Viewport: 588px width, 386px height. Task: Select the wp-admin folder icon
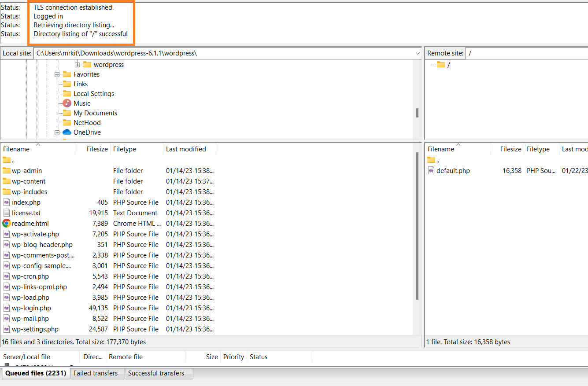click(7, 171)
